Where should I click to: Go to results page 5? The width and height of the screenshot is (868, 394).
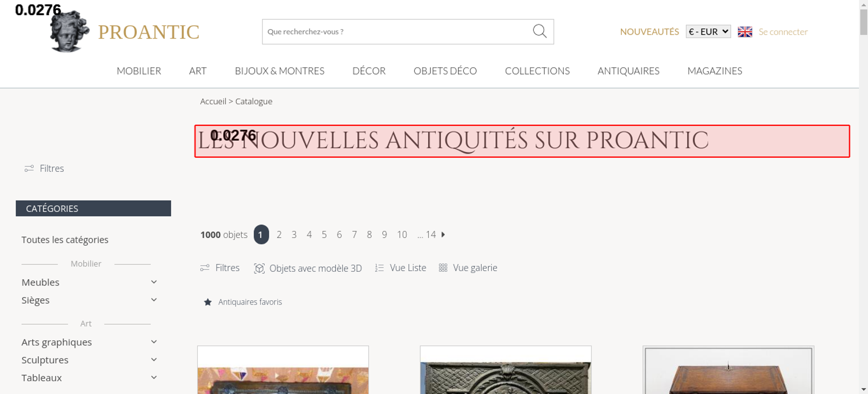coord(324,235)
